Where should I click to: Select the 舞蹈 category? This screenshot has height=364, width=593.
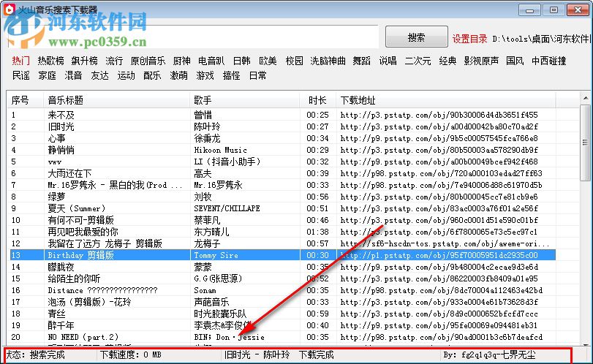pos(361,61)
